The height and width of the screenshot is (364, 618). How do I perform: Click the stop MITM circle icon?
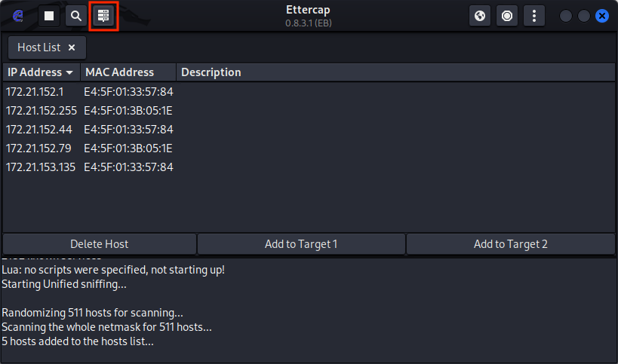point(507,16)
